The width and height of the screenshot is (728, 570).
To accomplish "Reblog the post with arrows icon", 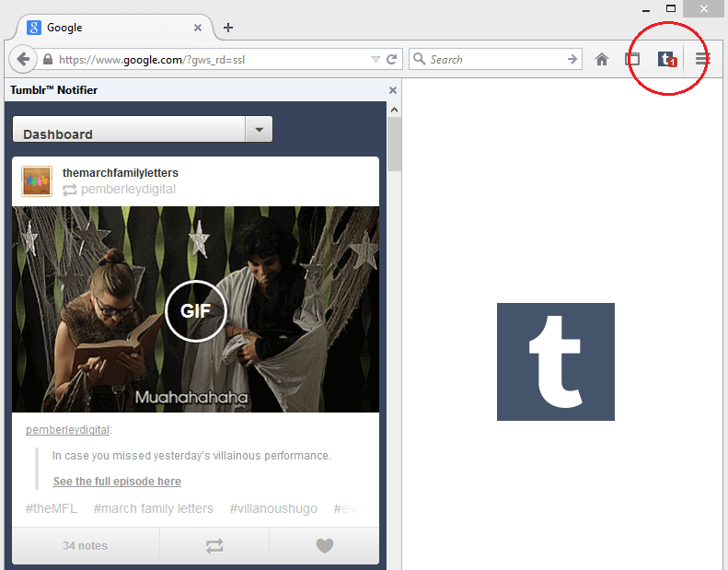I will point(214,545).
